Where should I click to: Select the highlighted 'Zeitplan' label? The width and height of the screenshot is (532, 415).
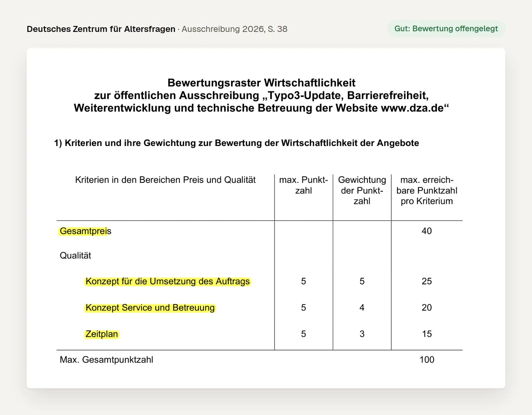click(x=102, y=334)
